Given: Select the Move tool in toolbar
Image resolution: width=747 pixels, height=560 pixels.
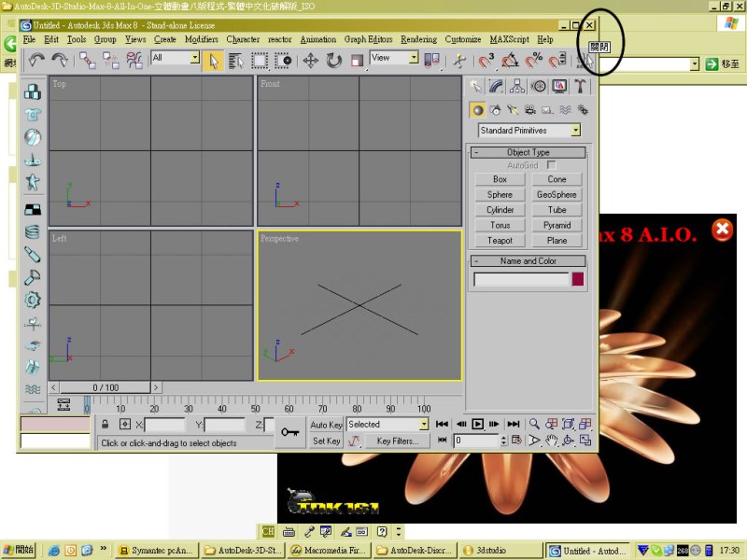Looking at the screenshot, I should tap(310, 60).
